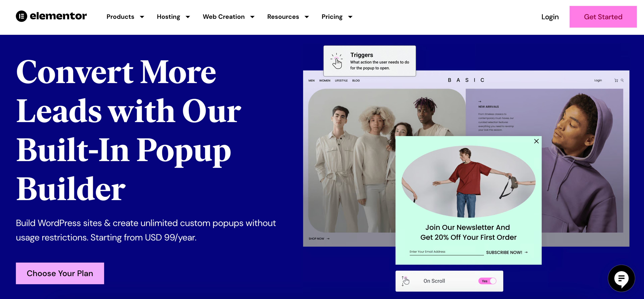Open the chat support bubble icon
The height and width of the screenshot is (299, 644).
pyautogui.click(x=621, y=278)
